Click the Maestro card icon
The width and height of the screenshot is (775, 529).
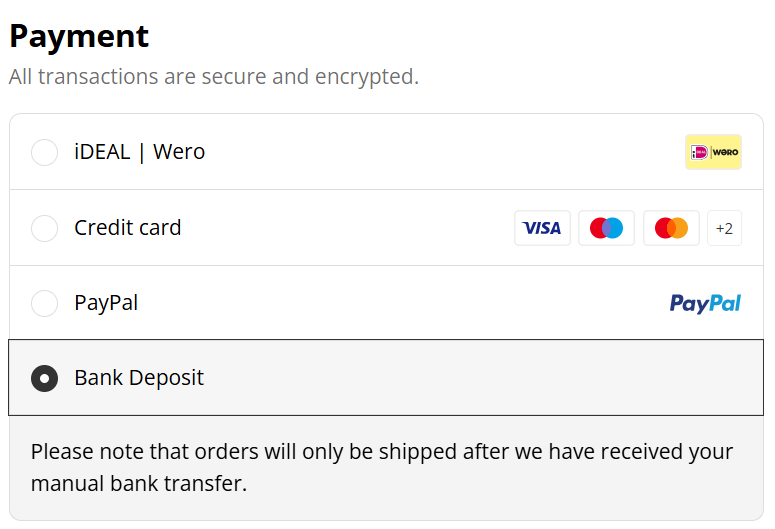(606, 228)
